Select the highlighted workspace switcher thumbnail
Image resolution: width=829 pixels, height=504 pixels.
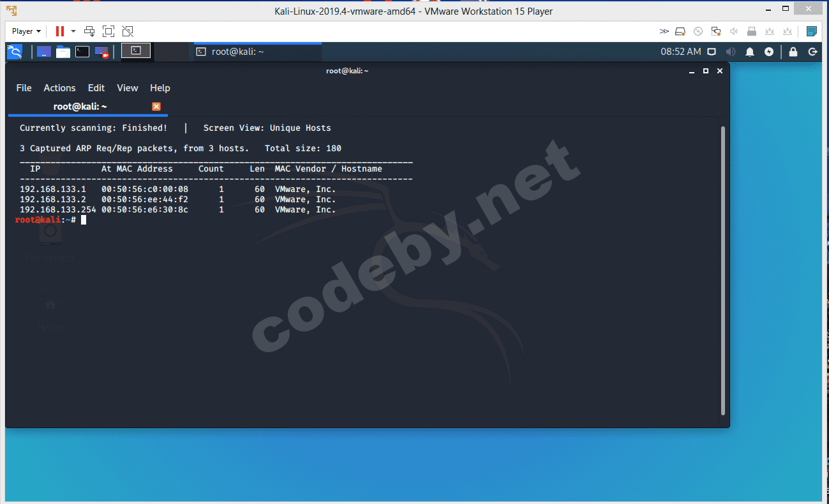(x=136, y=51)
